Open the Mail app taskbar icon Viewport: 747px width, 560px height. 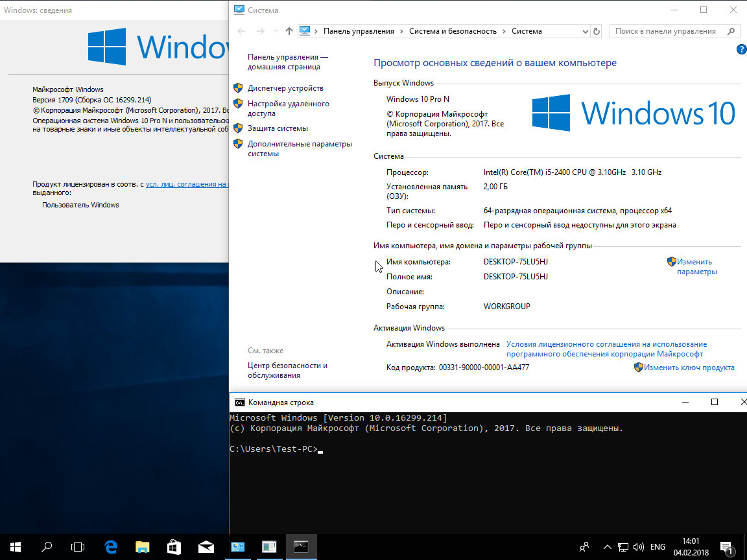[206, 546]
